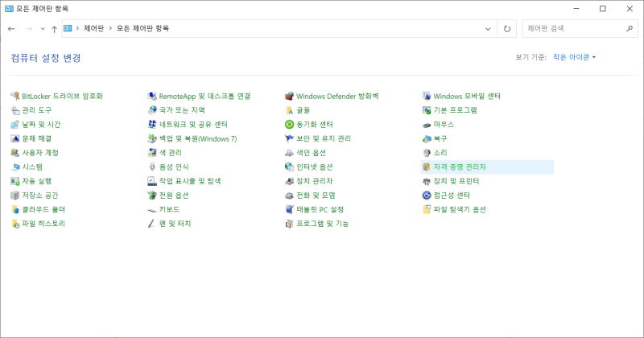644x338 pixels.
Task: Expand the chevron after the address bar icon
Action: click(x=77, y=28)
